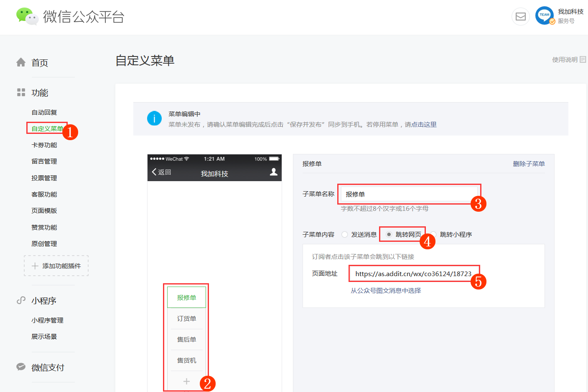The width and height of the screenshot is (588, 392).
Task: Select the 订货单 submenu item
Action: 186,319
